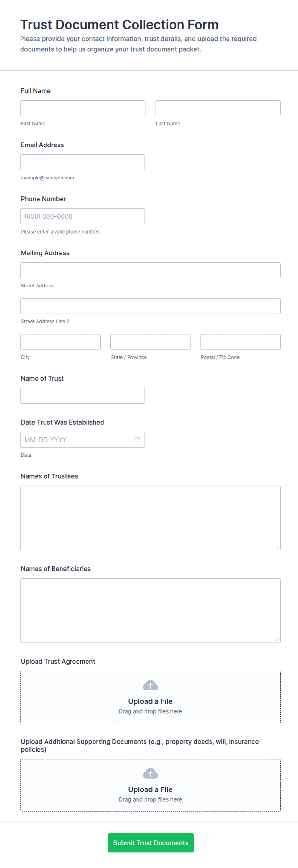Click the State / Province field
This screenshot has height=868, width=298.
pyautogui.click(x=150, y=342)
